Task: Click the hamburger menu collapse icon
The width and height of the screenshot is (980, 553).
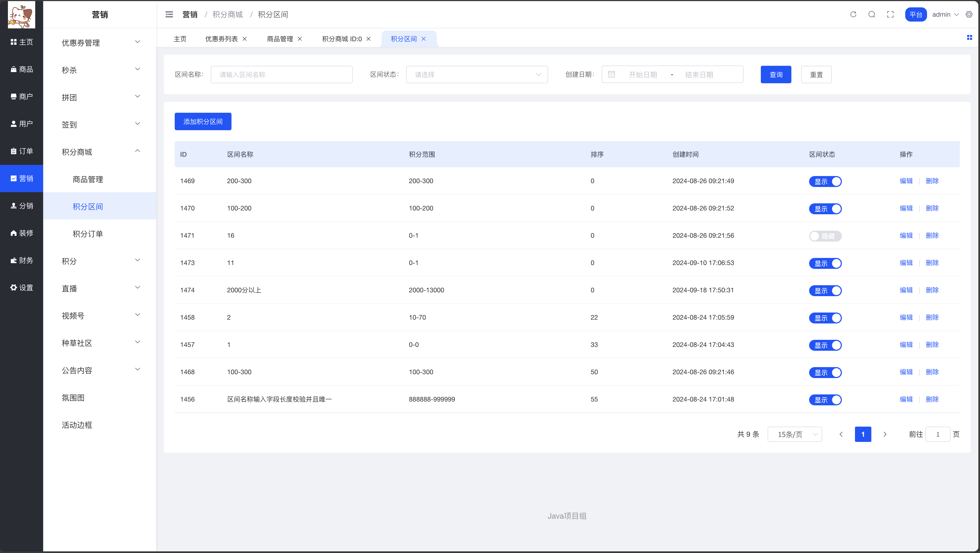Action: 169,14
